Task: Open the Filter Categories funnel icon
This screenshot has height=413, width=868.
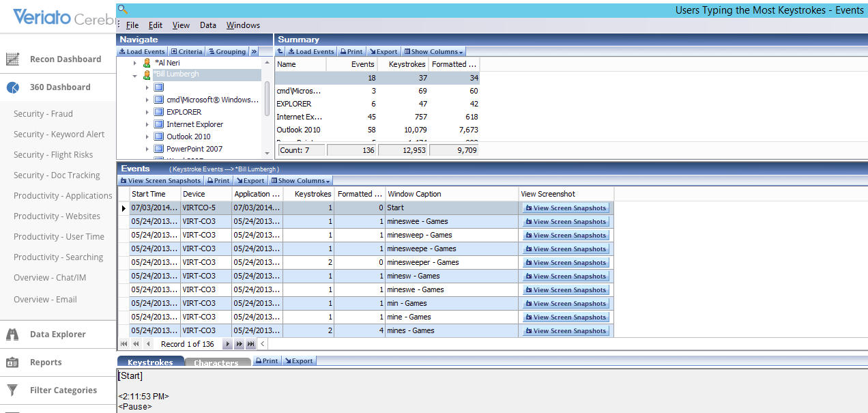Action: point(12,390)
